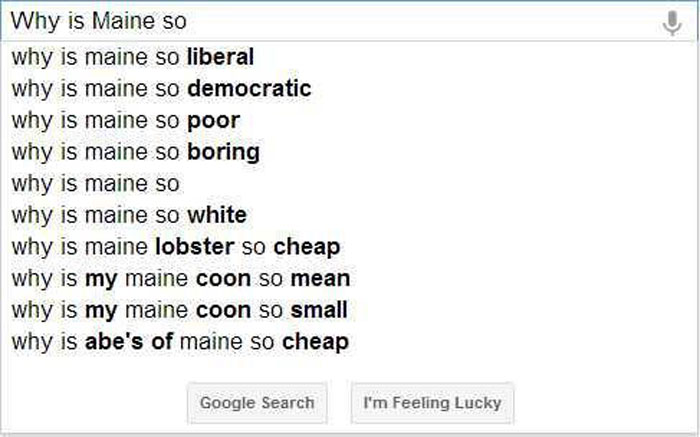Image resolution: width=700 pixels, height=437 pixels.
Task: Click the bold word 'small' in suggestions
Action: [319, 310]
